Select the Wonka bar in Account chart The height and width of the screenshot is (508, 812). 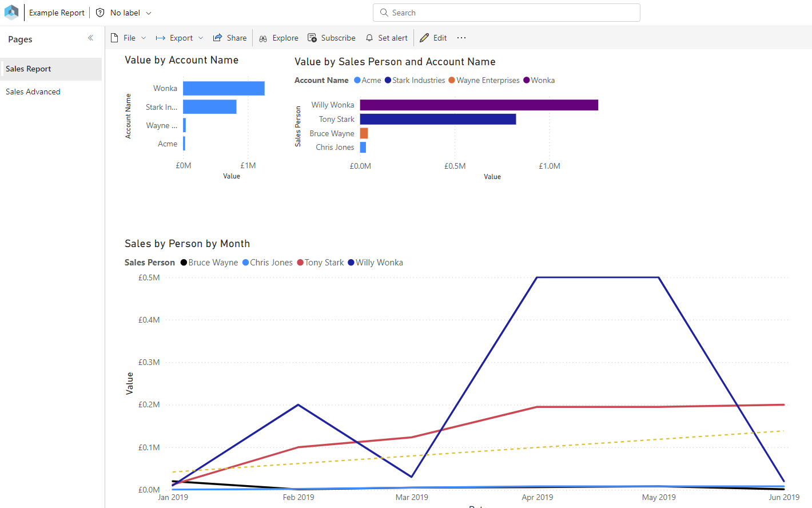pyautogui.click(x=224, y=88)
